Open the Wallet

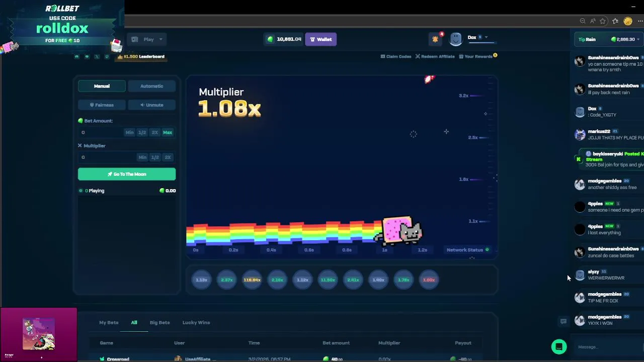[320, 39]
